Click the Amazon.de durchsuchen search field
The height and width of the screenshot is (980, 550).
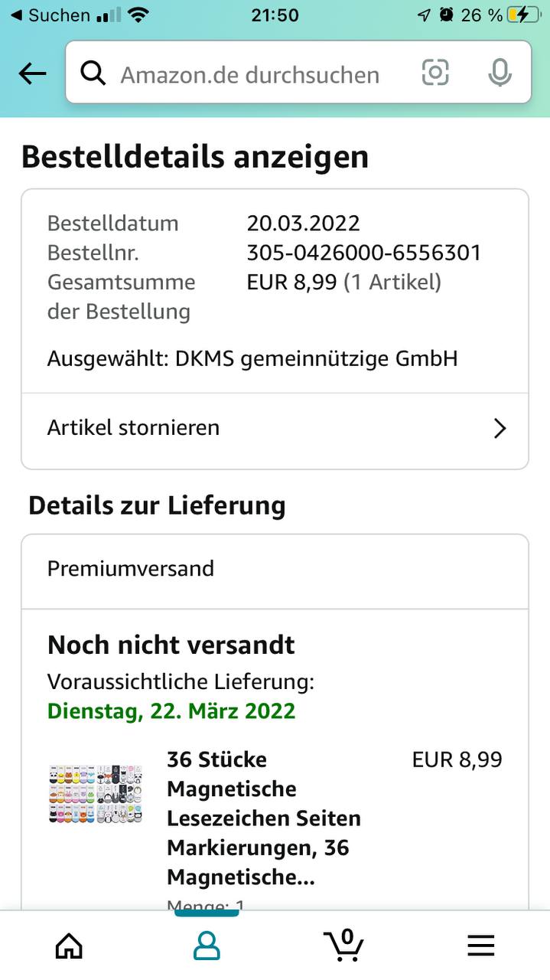(298, 72)
